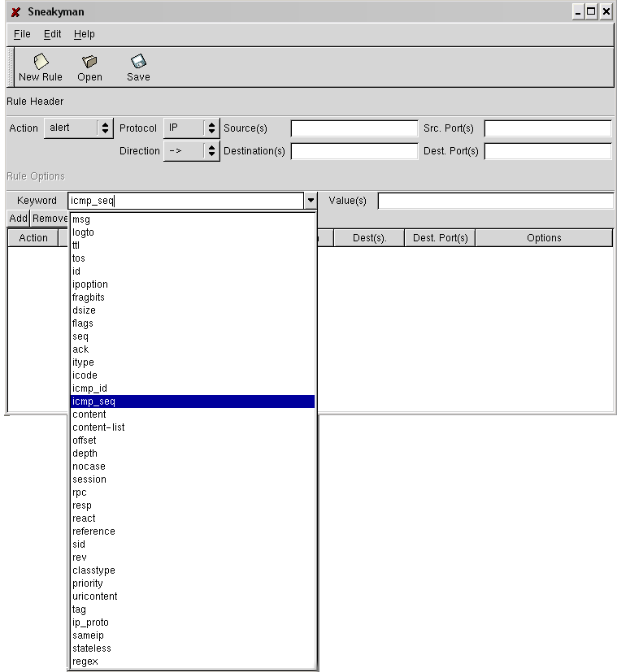Collapse the Keyword combo box arrow
This screenshot has height=672, width=617.
pyautogui.click(x=311, y=201)
